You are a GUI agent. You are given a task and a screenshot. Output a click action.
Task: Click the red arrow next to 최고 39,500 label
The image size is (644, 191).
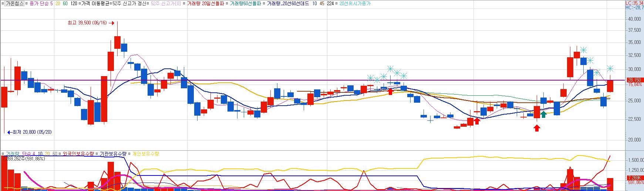111,23
